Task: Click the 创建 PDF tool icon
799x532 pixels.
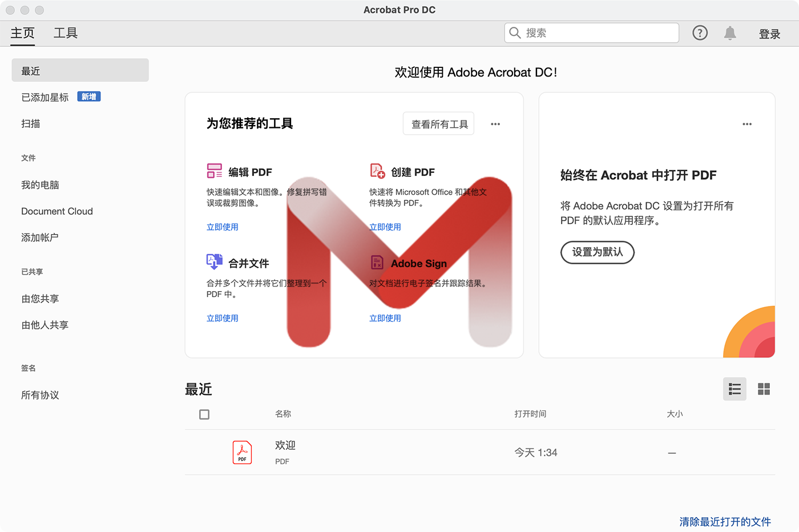Action: [x=377, y=171]
